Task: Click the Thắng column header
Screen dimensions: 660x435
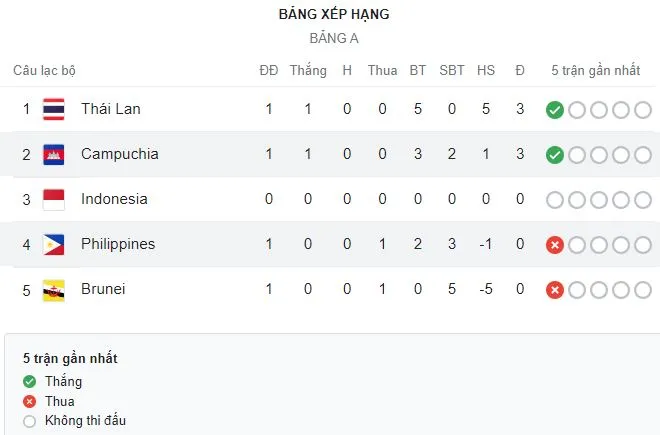Action: click(x=308, y=70)
